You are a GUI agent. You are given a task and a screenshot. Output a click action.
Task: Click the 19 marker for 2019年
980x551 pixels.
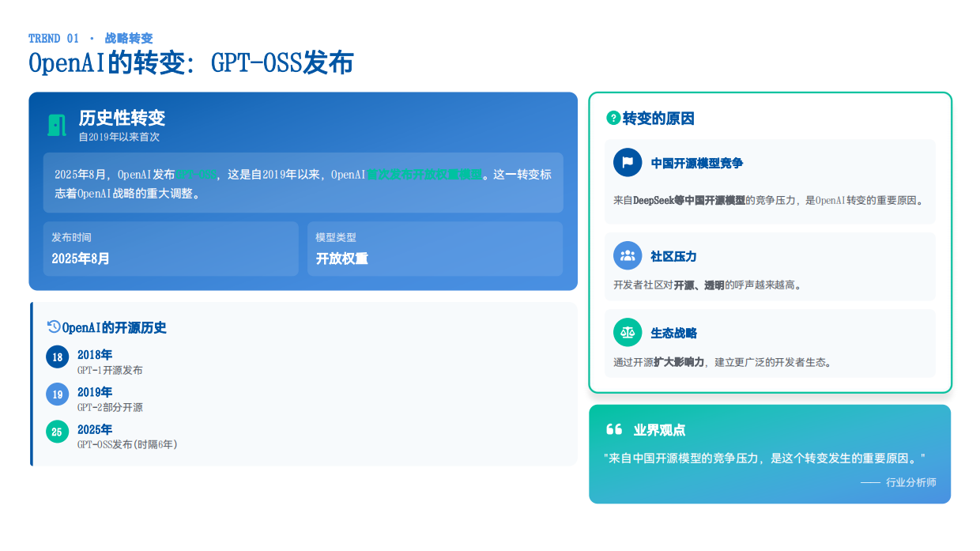coord(57,394)
